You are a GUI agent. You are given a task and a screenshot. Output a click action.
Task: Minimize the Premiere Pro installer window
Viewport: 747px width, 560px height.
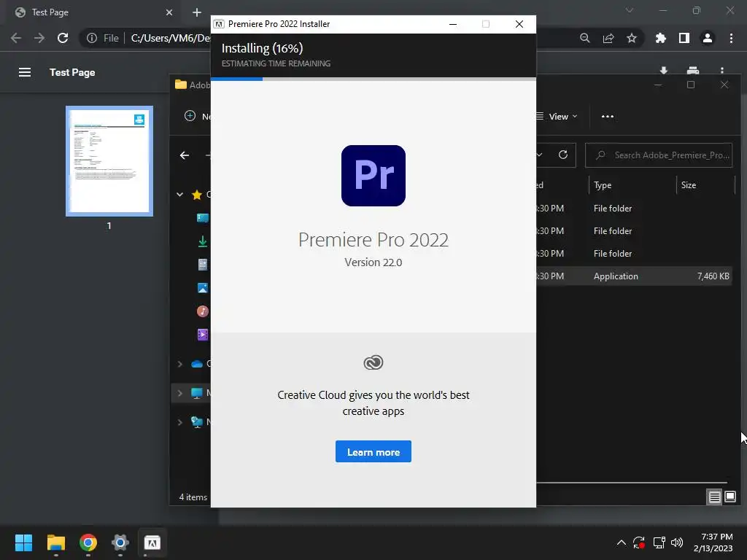[x=453, y=24]
